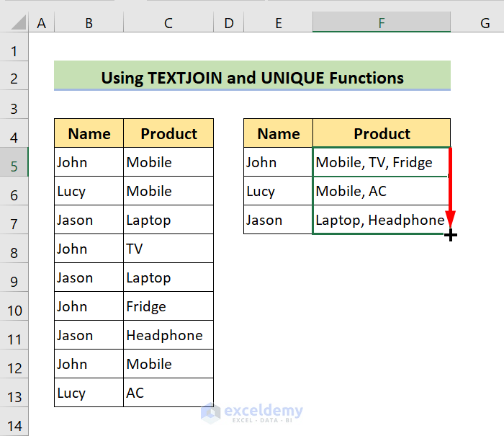Select row 10 header
Image resolution: width=504 pixels, height=436 pixels.
point(14,306)
